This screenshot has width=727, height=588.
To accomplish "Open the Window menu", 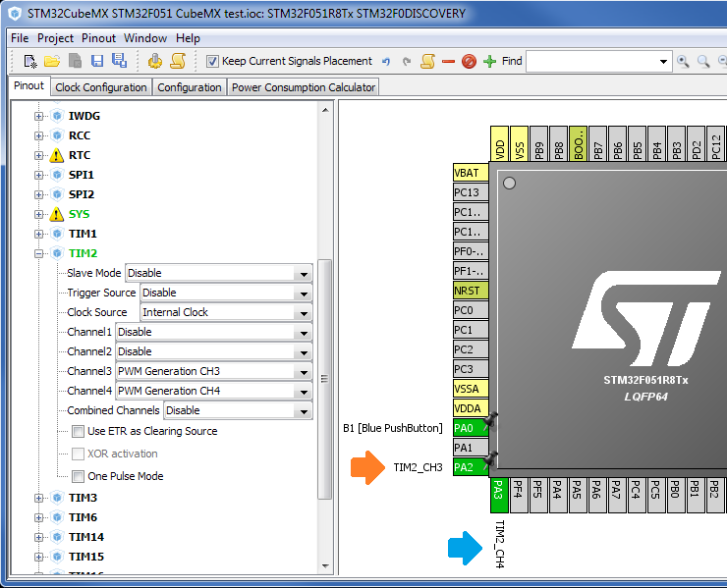I will pos(145,38).
